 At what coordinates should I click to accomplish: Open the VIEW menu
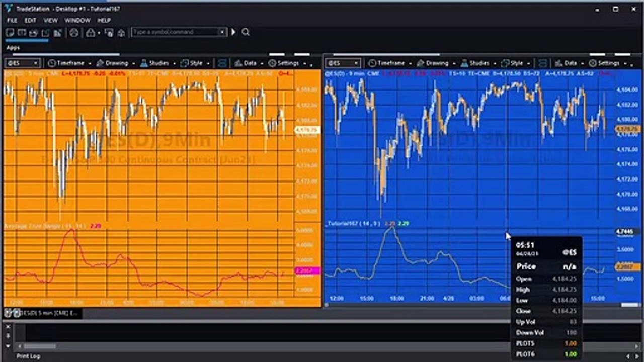(51, 20)
